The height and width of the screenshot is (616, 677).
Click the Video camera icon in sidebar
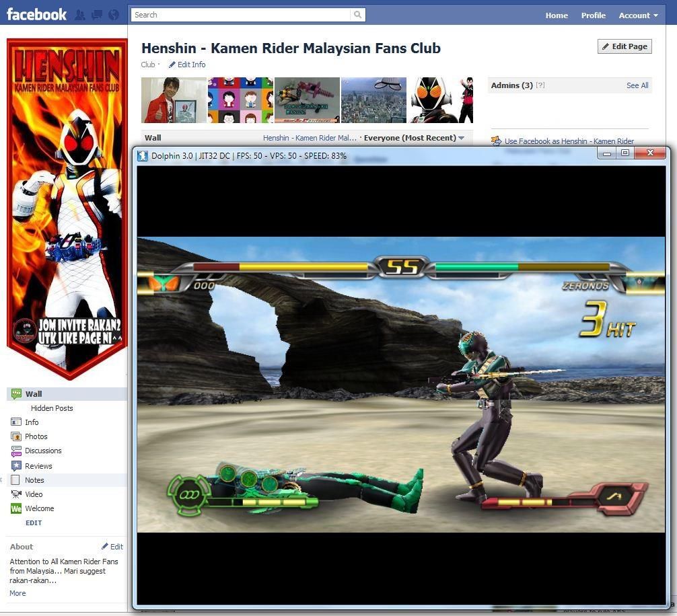(16, 494)
